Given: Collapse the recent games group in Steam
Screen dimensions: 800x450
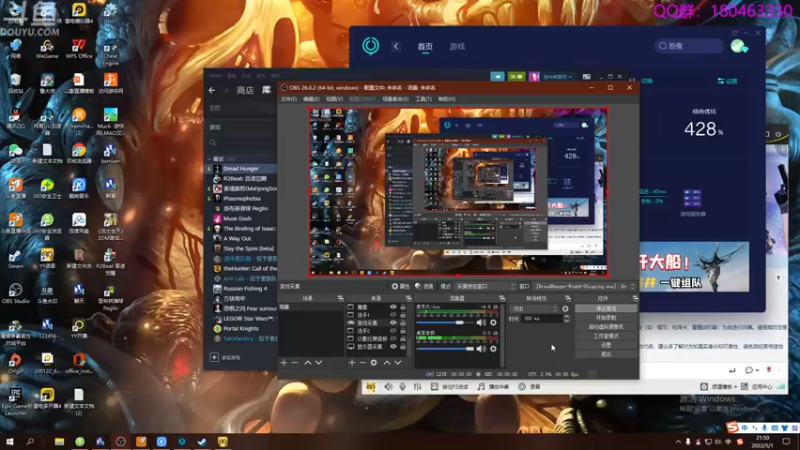Looking at the screenshot, I should 209,159.
